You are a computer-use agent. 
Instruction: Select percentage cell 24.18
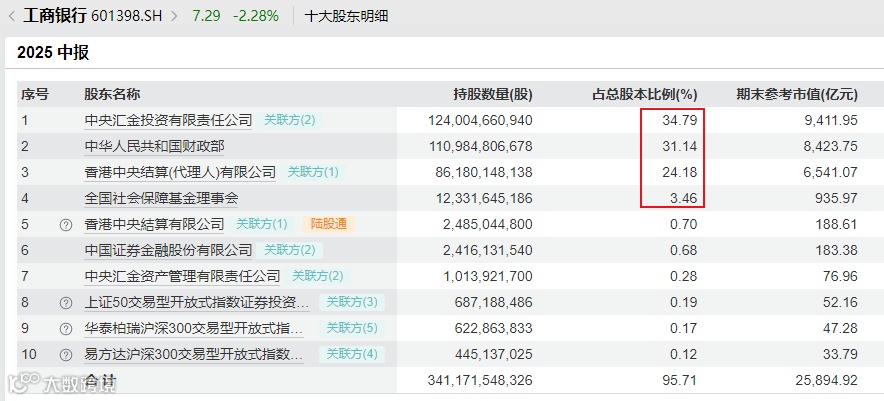click(x=679, y=172)
